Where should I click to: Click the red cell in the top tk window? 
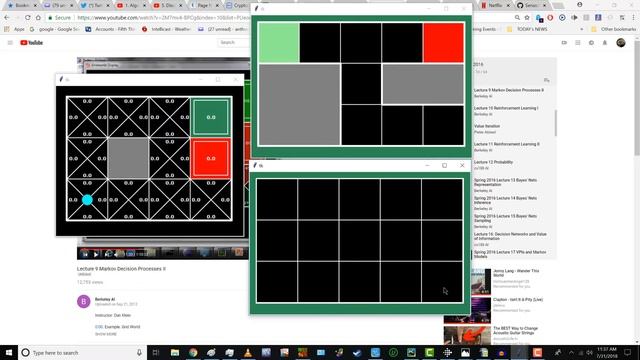pyautogui.click(x=443, y=43)
